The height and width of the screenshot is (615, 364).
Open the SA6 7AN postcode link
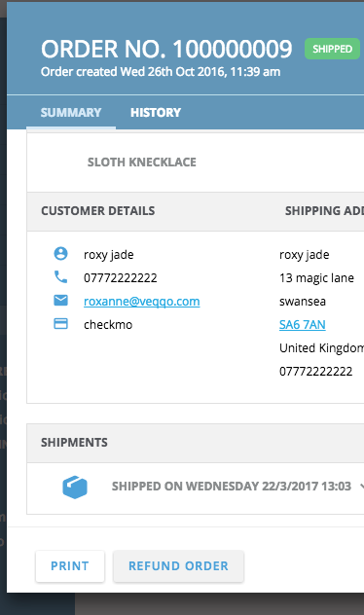click(303, 324)
